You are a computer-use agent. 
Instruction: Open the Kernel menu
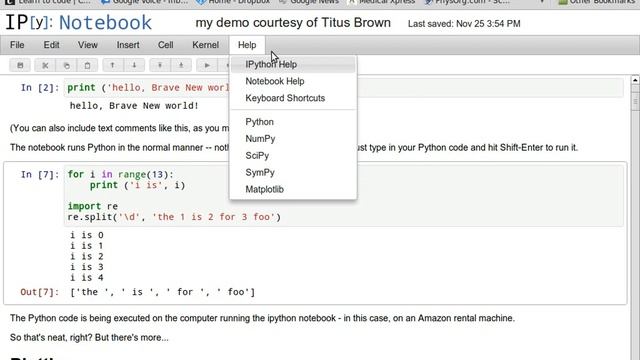pyautogui.click(x=205, y=45)
